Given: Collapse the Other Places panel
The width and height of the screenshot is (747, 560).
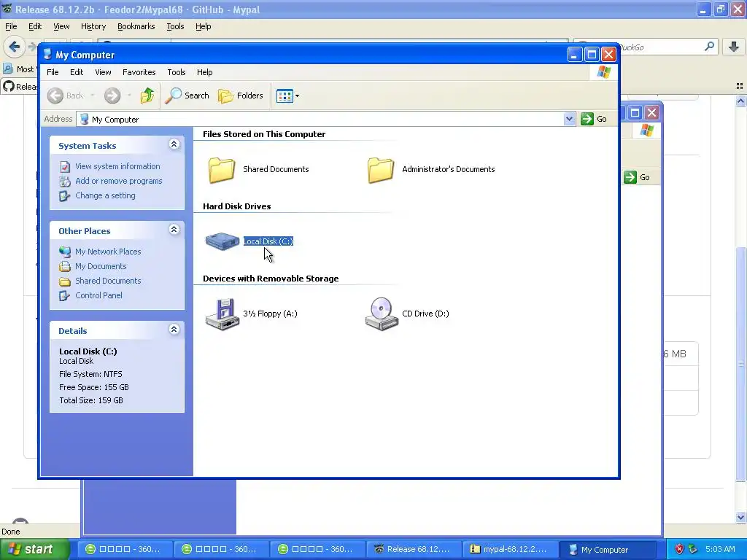Looking at the screenshot, I should 174,230.
